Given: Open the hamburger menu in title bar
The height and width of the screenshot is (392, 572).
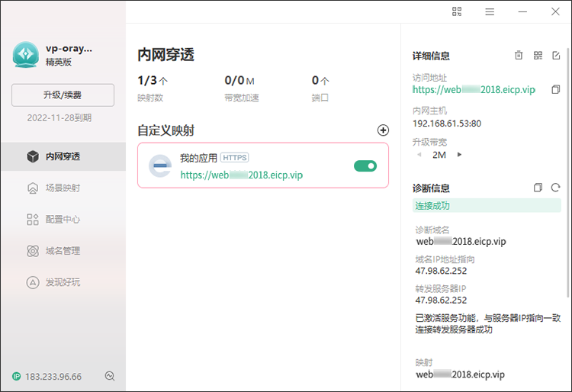Looking at the screenshot, I should (x=490, y=11).
